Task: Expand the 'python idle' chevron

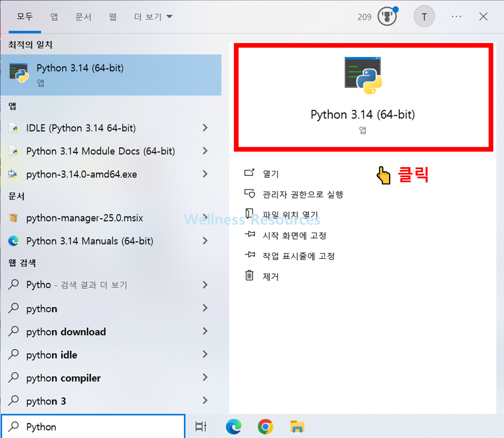Action: (205, 354)
